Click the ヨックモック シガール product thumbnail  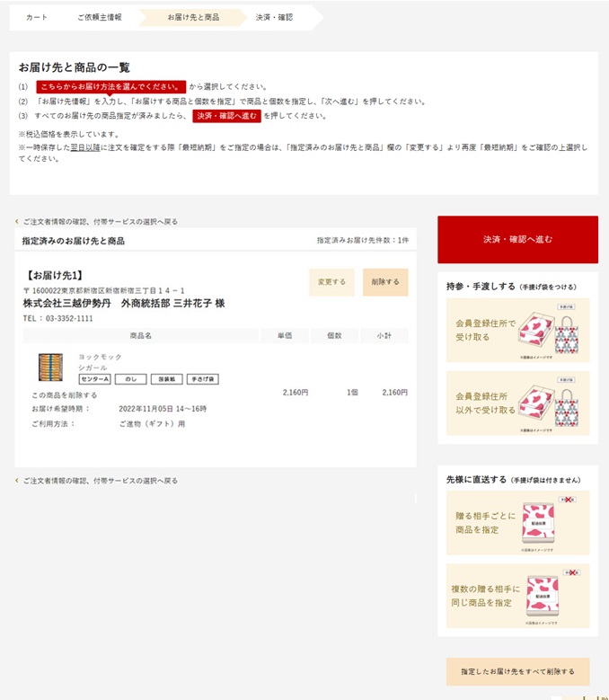point(50,368)
